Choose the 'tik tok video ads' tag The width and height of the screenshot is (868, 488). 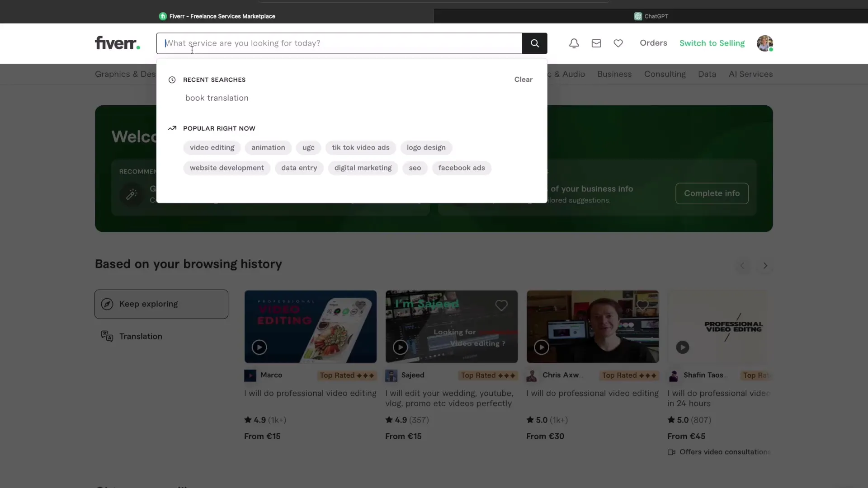click(360, 148)
